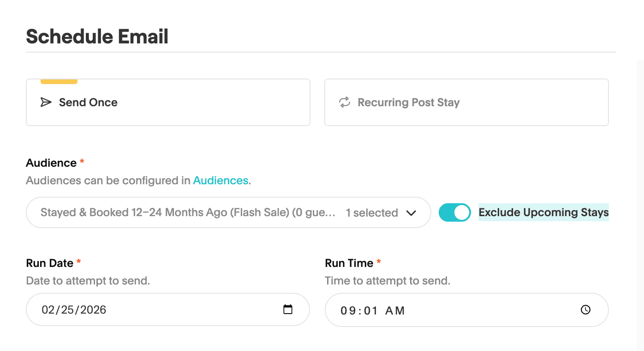Open the calendar picker icon for Run Date
644x351 pixels.
coord(288,309)
